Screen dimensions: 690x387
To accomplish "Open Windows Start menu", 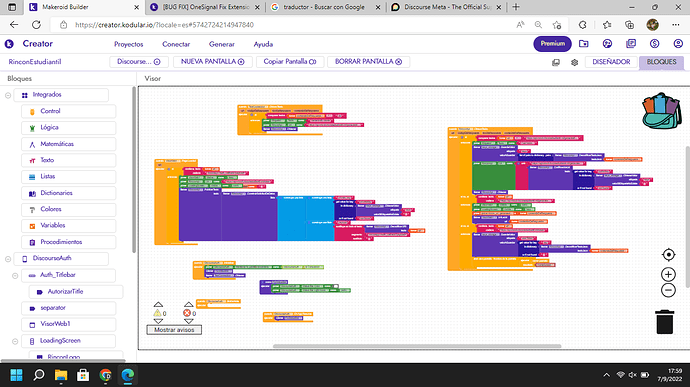I will pos(16,375).
